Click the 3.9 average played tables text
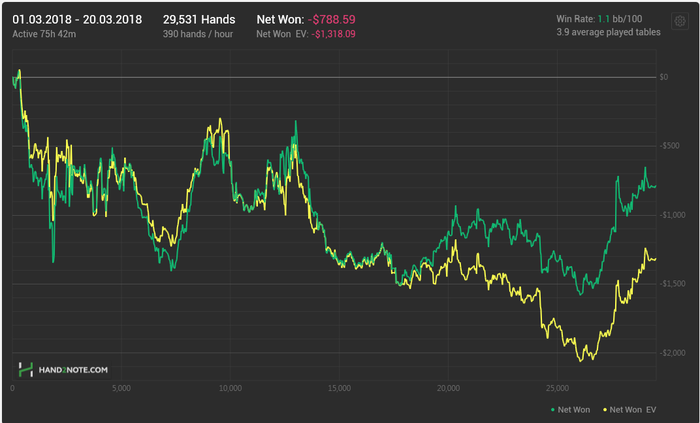Image resolution: width=700 pixels, height=423 pixels. coord(608,32)
